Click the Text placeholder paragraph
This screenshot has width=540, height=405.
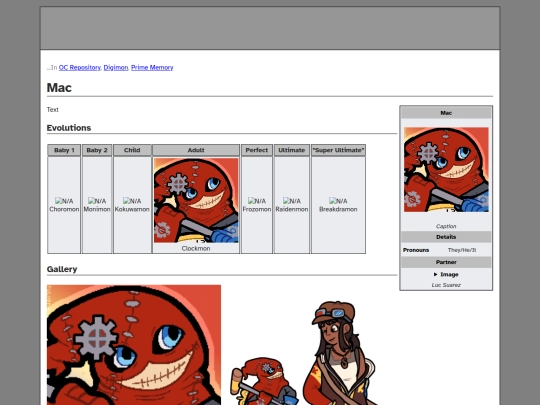pos(53,110)
